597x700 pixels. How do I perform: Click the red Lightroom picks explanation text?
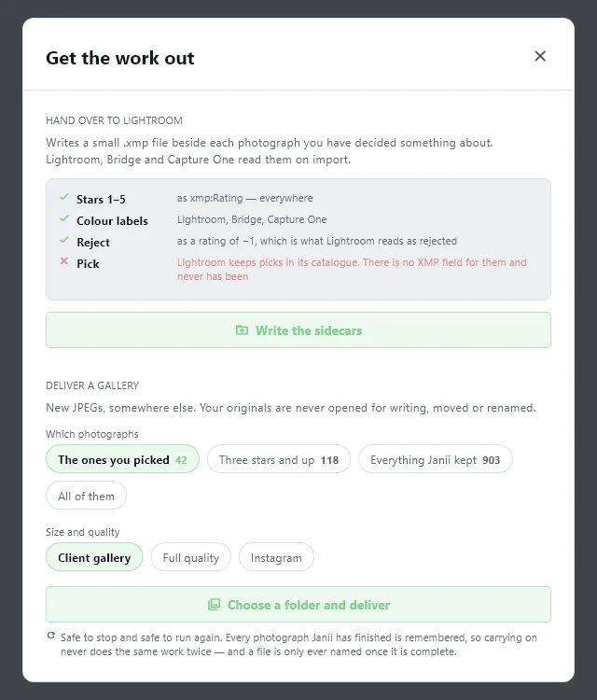352,269
